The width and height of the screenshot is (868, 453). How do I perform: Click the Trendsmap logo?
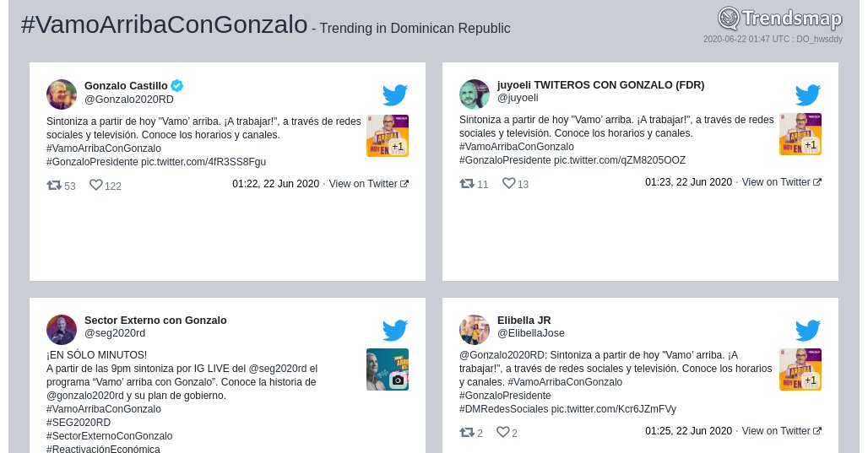780,19
